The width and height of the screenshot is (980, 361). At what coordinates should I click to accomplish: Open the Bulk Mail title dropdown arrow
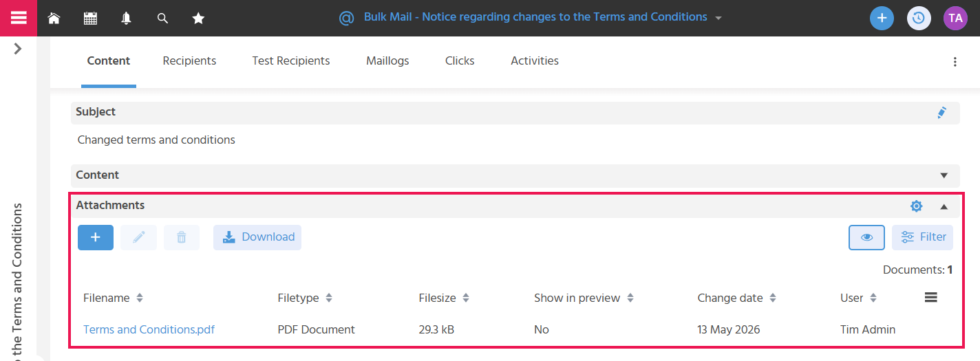(718, 18)
